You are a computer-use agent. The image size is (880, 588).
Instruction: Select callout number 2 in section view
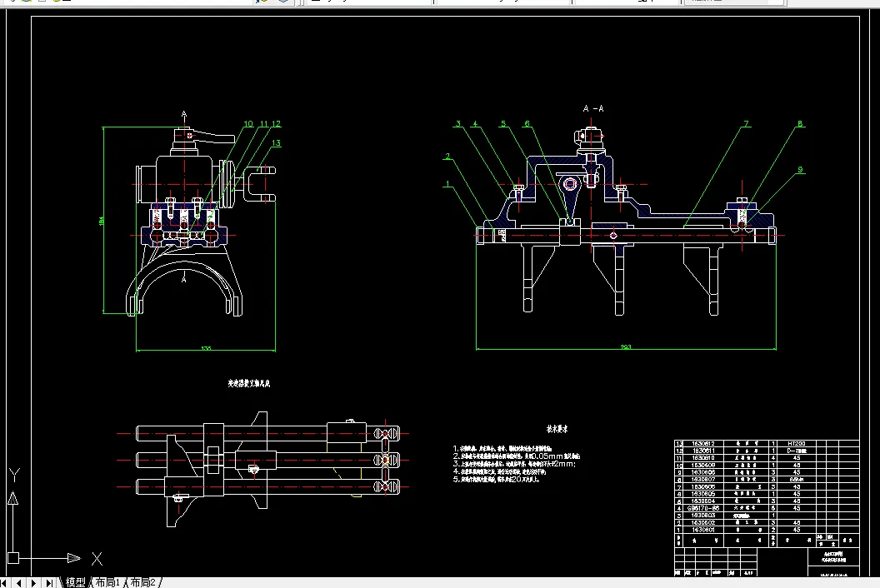tap(447, 156)
